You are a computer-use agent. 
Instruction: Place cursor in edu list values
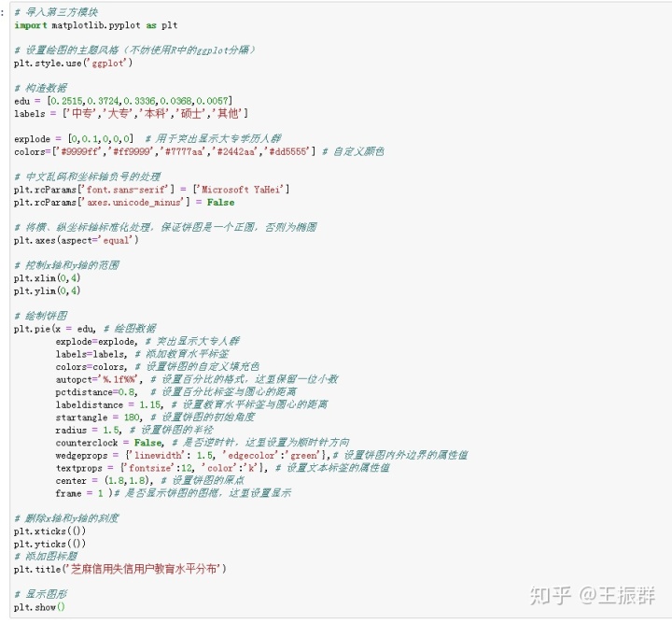click(x=140, y=101)
